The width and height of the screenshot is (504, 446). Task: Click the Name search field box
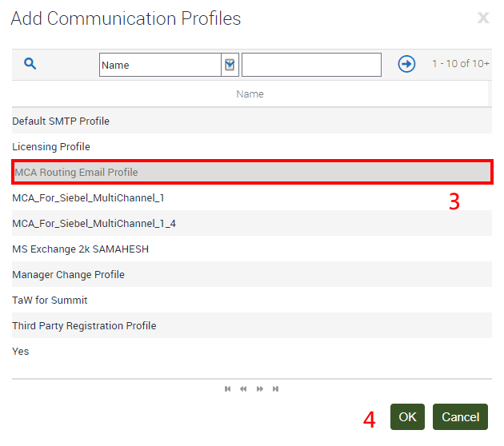tap(160, 65)
